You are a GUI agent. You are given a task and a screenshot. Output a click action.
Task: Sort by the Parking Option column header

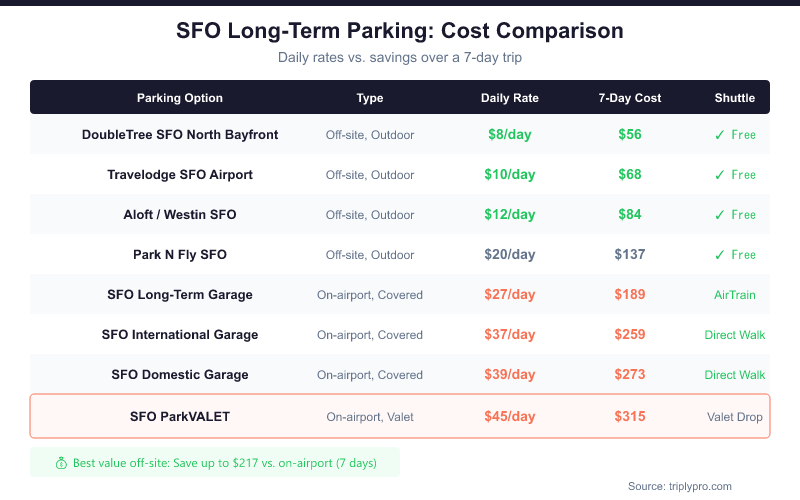(x=180, y=98)
